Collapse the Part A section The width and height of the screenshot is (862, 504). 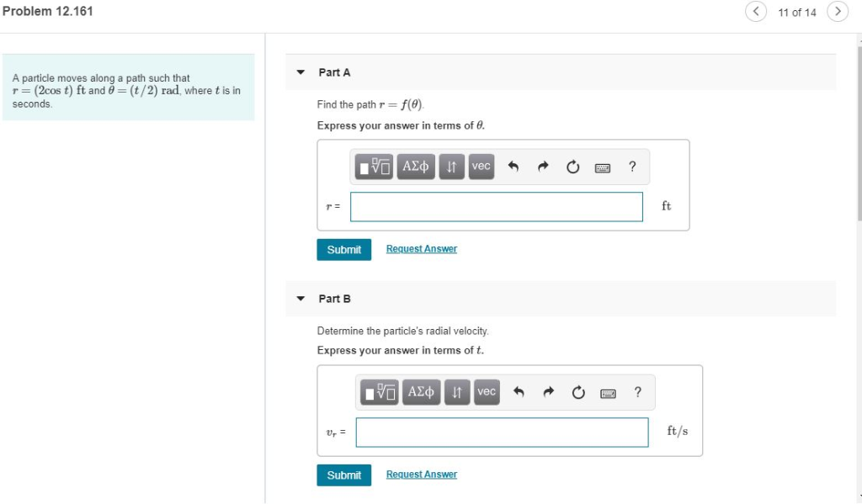pyautogui.click(x=301, y=72)
